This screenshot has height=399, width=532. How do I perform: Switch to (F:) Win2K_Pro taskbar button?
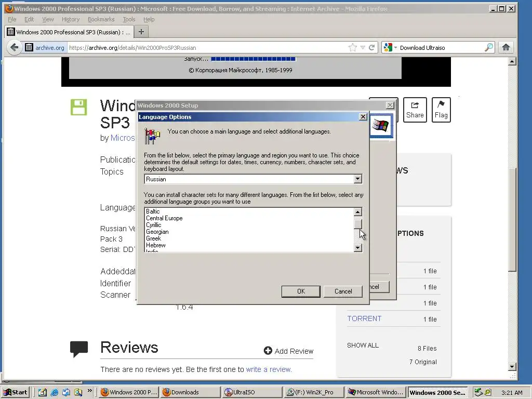[x=314, y=392]
